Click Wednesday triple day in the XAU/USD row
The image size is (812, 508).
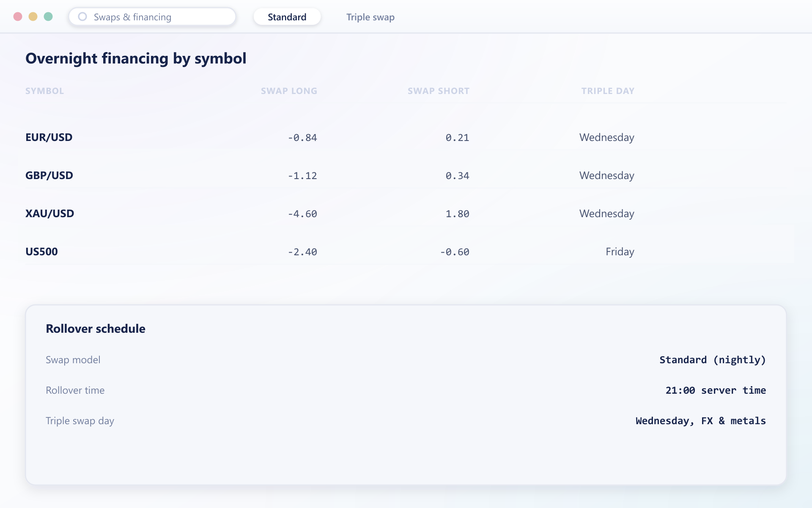[x=607, y=214]
